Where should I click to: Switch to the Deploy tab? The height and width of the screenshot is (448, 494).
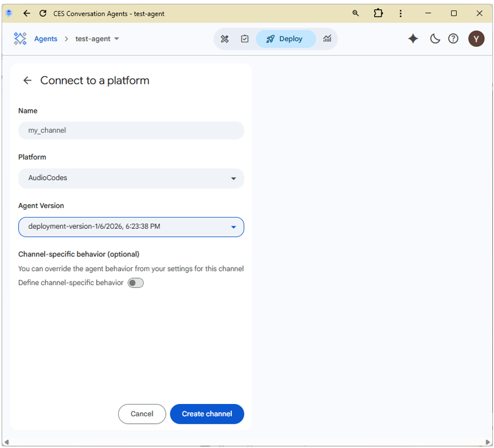point(285,39)
